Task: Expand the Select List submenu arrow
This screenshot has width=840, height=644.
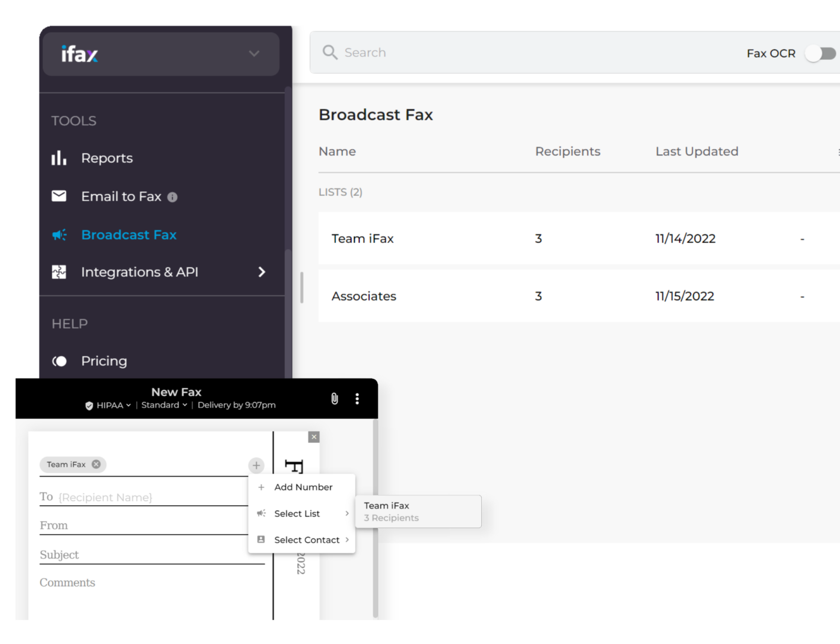Action: click(348, 513)
